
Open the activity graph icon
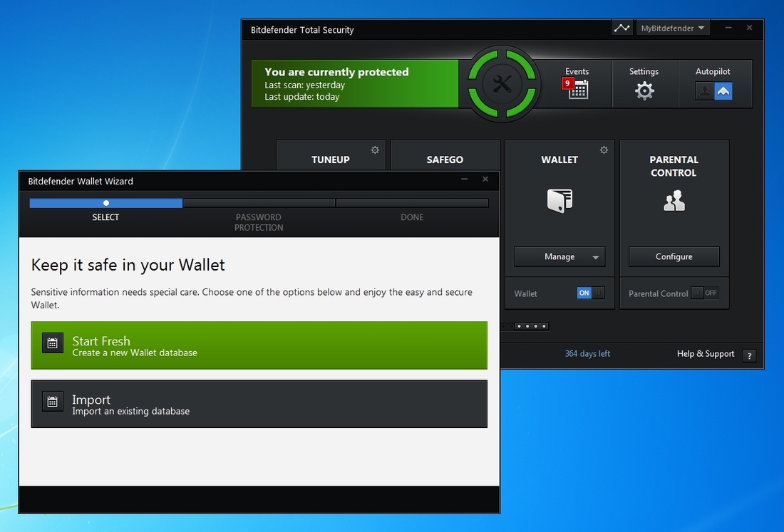621,27
